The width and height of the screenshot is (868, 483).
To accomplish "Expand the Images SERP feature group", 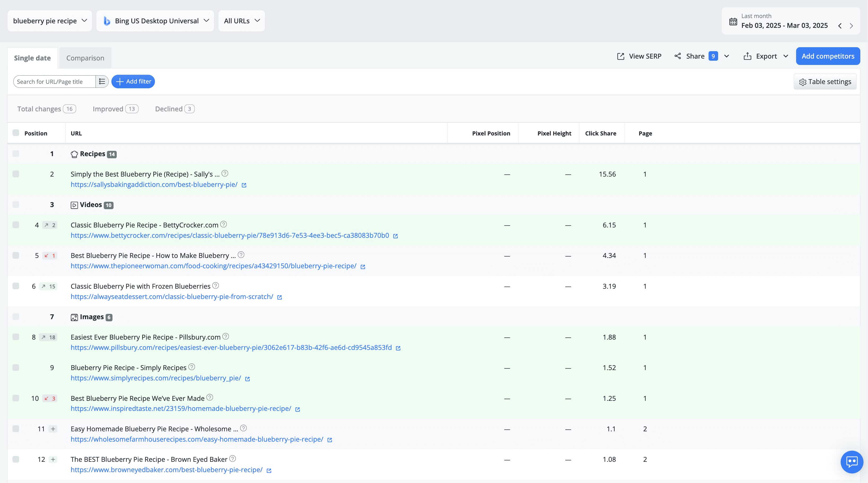I will click(91, 317).
